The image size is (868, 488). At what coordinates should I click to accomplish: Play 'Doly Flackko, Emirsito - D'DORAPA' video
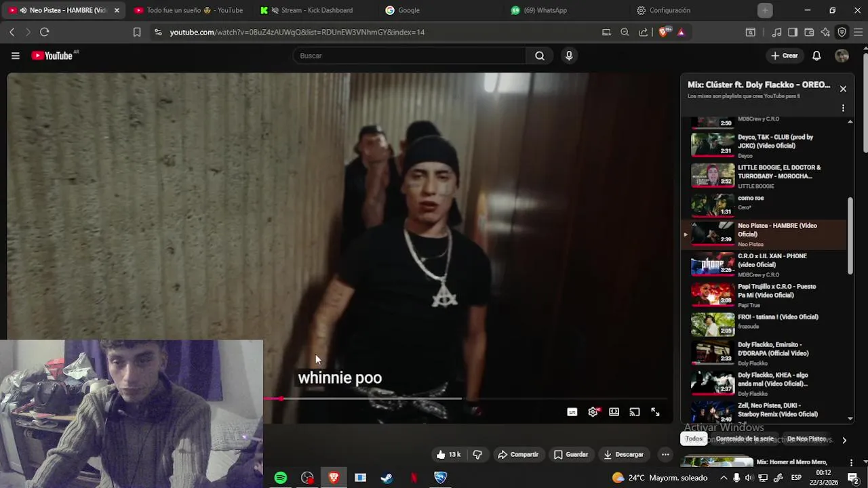[765, 353]
